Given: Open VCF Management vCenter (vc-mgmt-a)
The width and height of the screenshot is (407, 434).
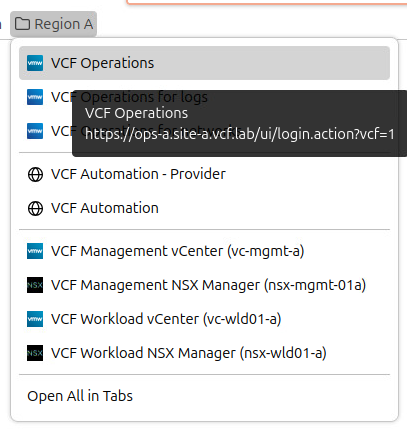Looking at the screenshot, I should [204, 251].
